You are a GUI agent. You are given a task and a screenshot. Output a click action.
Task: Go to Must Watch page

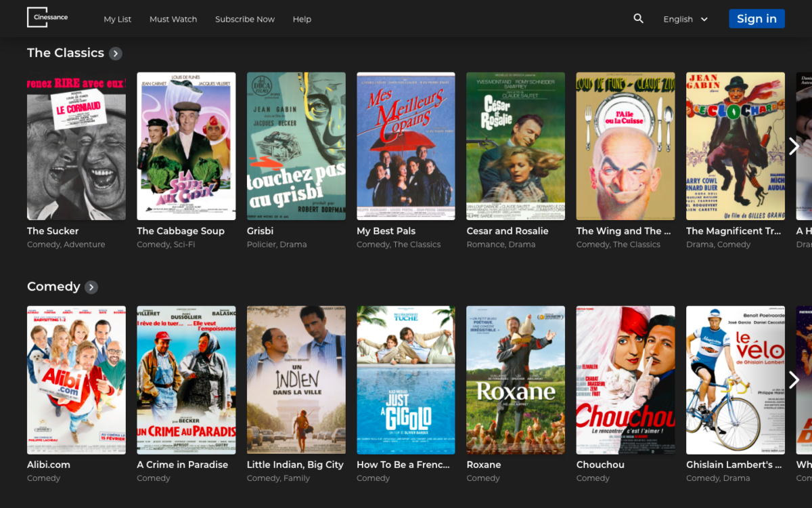pyautogui.click(x=173, y=19)
